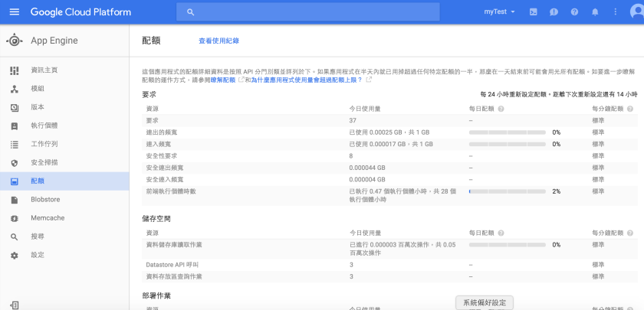Click the 搜尋 magnifier icon in sidebar

tap(15, 237)
